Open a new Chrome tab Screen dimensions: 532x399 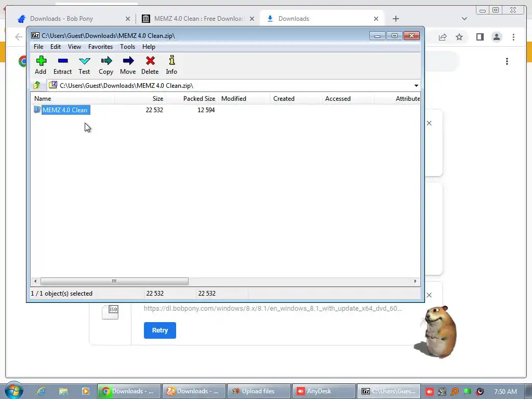(x=395, y=19)
